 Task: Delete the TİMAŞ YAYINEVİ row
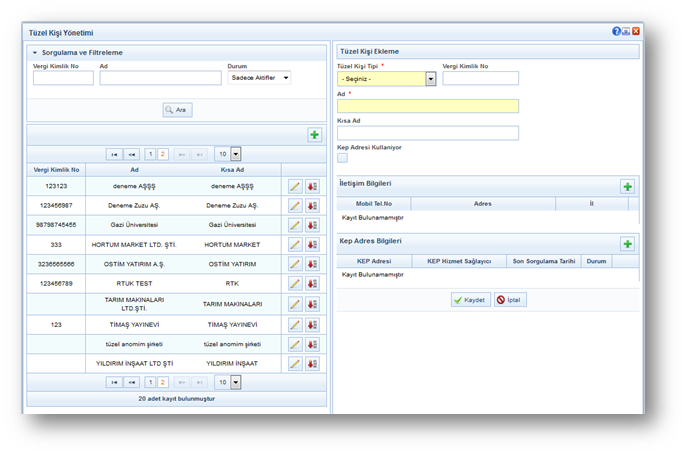coord(312,325)
